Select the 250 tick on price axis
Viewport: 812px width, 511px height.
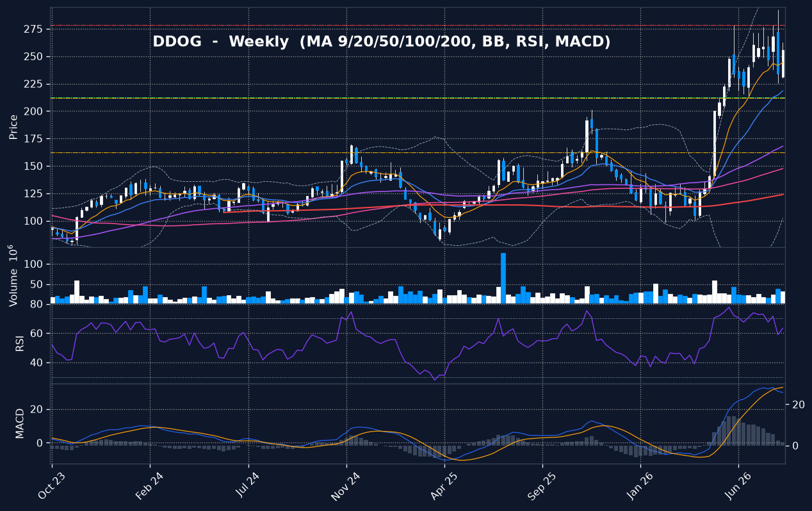(35, 56)
